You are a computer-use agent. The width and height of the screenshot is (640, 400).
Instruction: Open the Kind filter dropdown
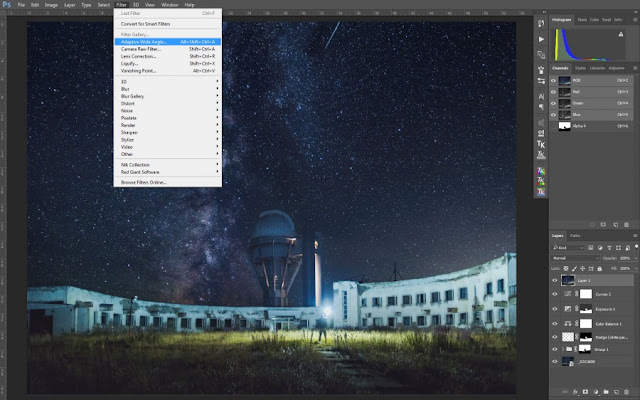[568, 248]
